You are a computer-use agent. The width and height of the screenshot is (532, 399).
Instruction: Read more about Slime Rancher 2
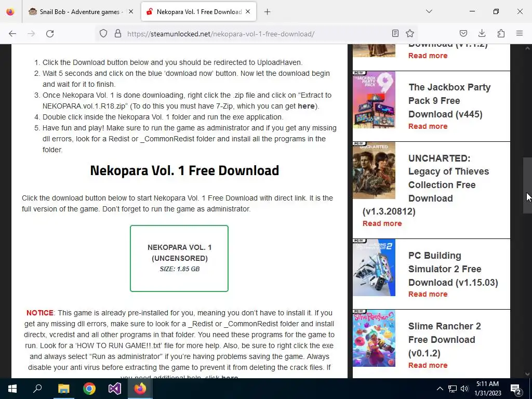(x=428, y=365)
